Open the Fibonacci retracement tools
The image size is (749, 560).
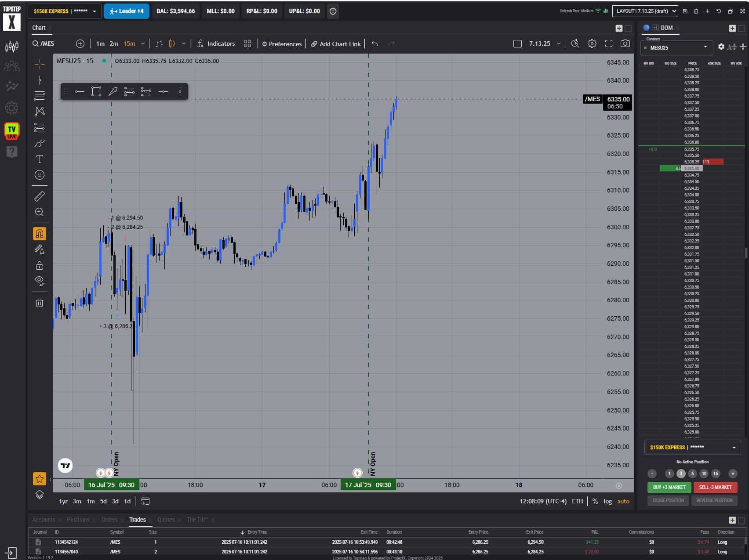(40, 95)
